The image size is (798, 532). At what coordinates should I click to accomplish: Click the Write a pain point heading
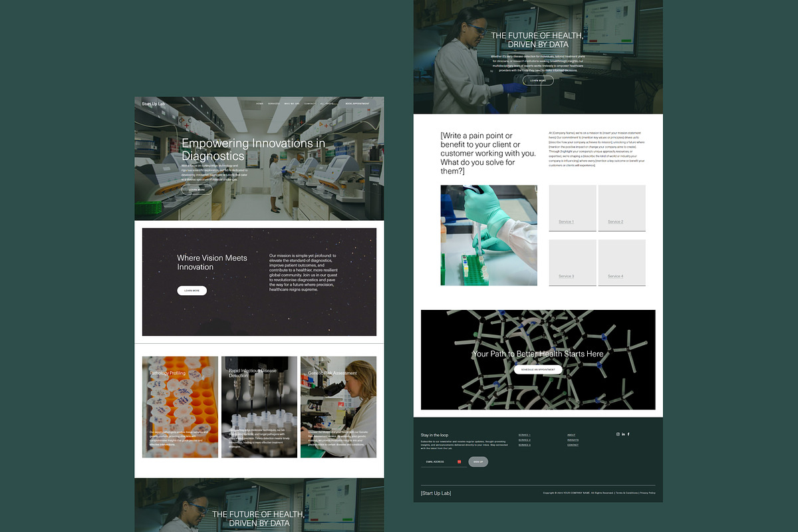(488, 154)
